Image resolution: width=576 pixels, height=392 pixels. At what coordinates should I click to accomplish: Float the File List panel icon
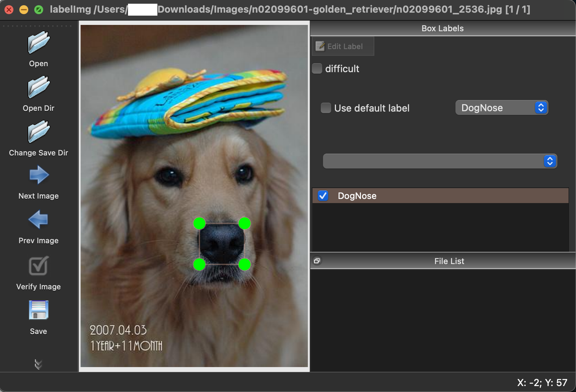[x=317, y=261]
